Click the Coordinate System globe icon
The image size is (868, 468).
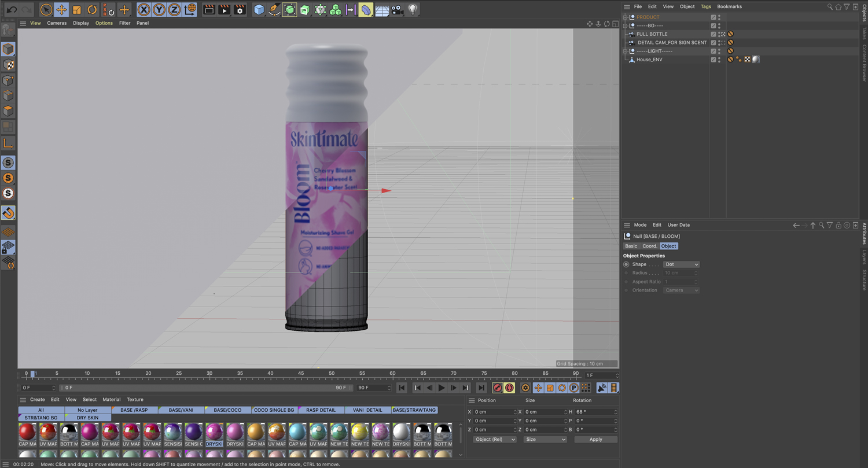(x=190, y=10)
